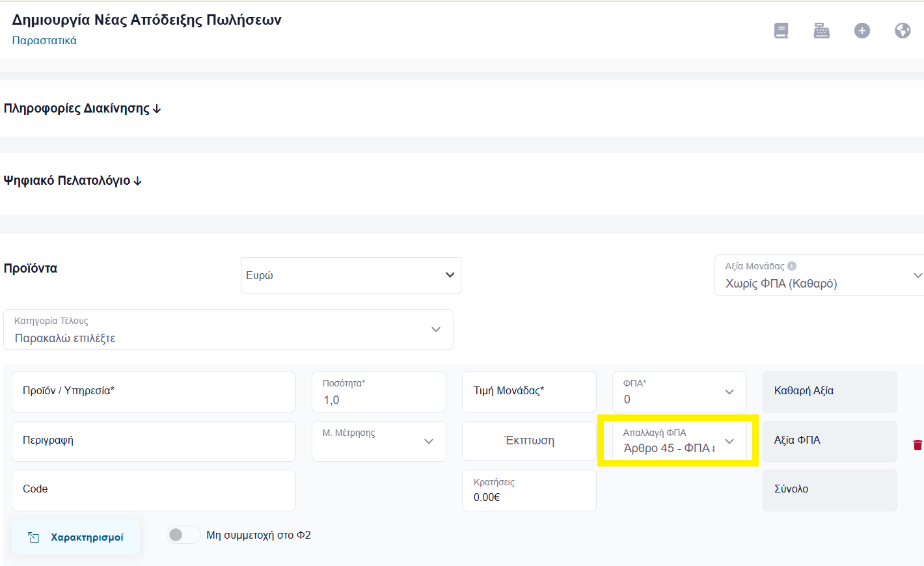Image resolution: width=924 pixels, height=566 pixels.
Task: Click the page title Δημιουργία Νέας Απόδειξης Πωλήσεων
Action: pos(146,20)
